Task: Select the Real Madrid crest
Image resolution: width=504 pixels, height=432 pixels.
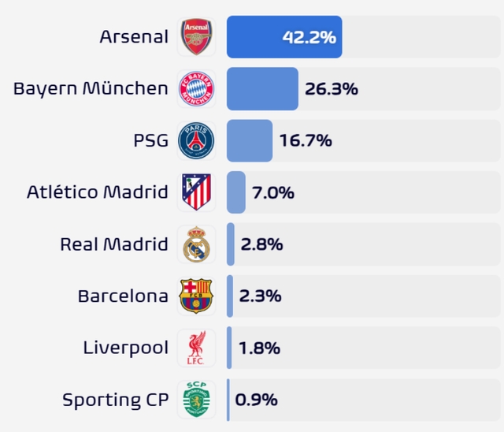Action: pos(196,244)
